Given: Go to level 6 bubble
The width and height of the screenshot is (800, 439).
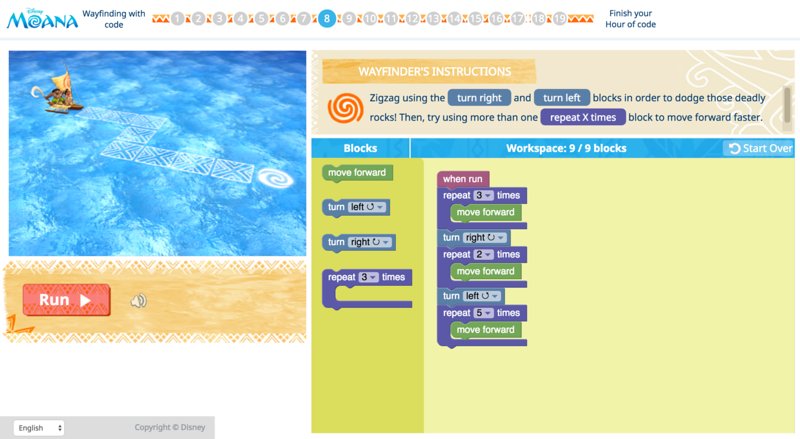Looking at the screenshot, I should pos(283,19).
